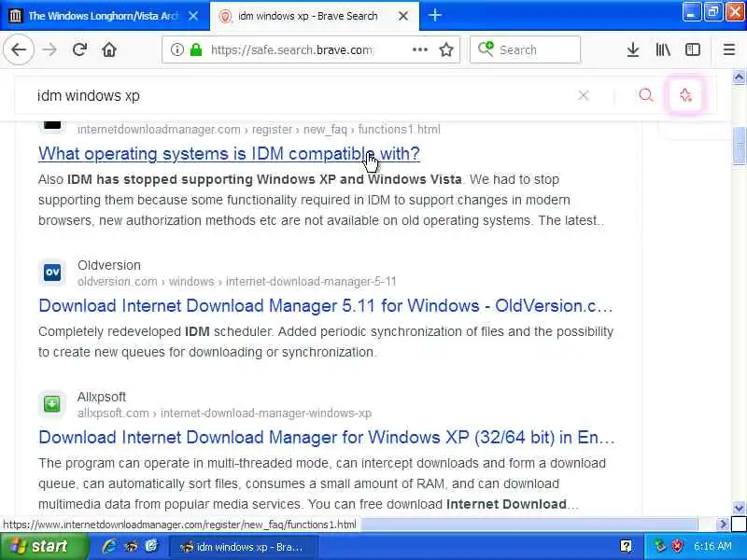Click the green secure lock icon
This screenshot has height=560, width=747.
196,49
